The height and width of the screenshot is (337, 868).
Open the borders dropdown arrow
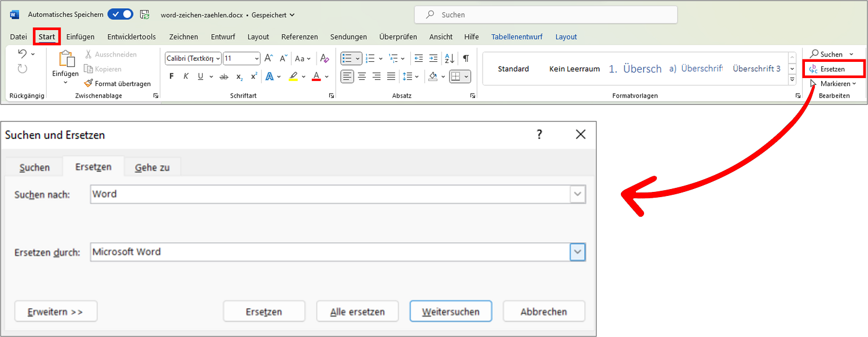(466, 76)
